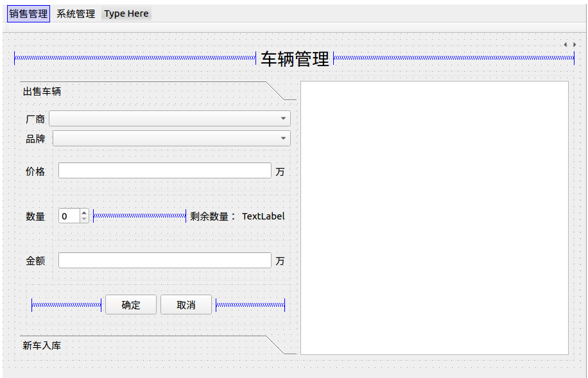This screenshot has height=378, width=588.
Task: Click the next page arrow of stacked widget
Action: 575,45
